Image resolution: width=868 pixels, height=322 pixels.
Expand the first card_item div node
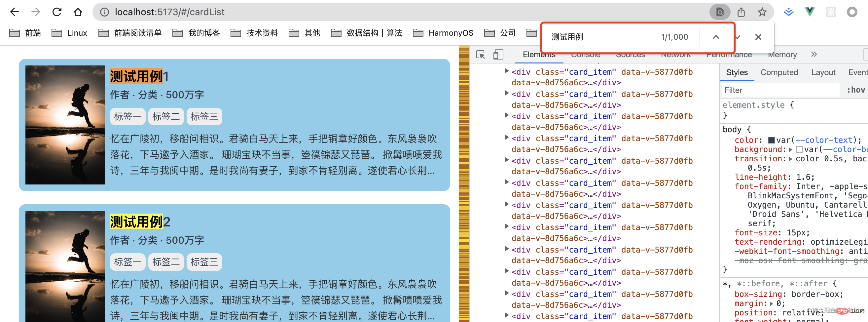click(x=506, y=71)
